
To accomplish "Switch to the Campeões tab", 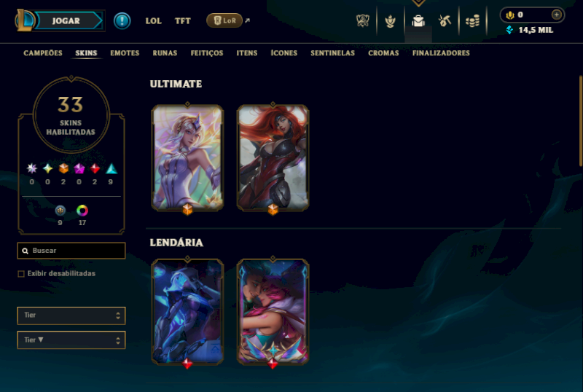I will point(43,52).
